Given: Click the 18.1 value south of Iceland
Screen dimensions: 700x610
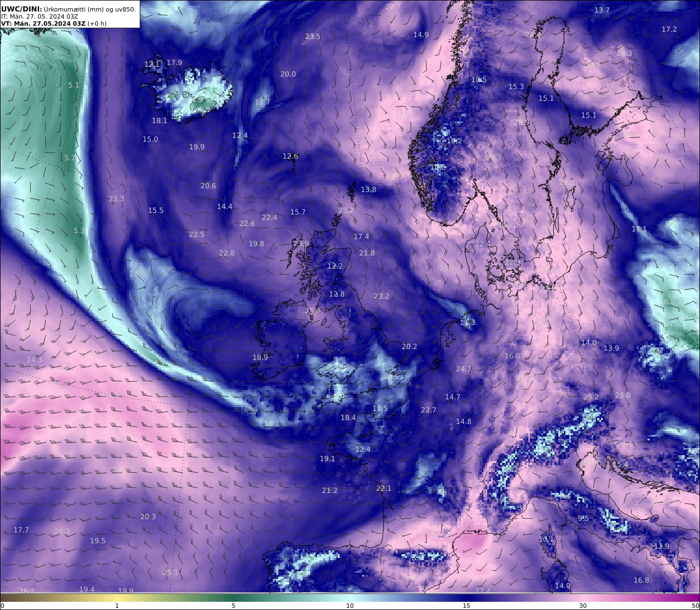Looking at the screenshot, I should pyautogui.click(x=160, y=120).
